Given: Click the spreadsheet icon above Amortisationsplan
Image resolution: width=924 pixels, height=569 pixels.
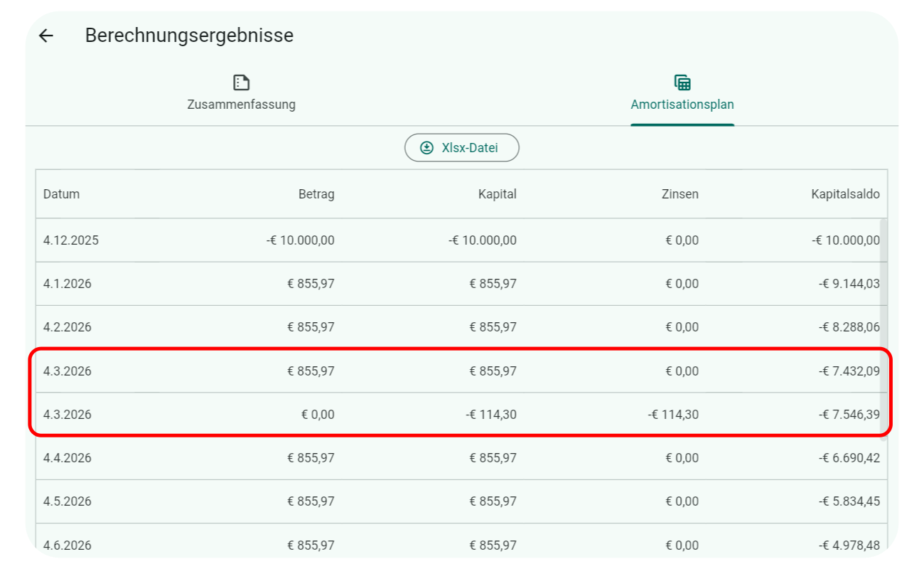Looking at the screenshot, I should coord(682,81).
